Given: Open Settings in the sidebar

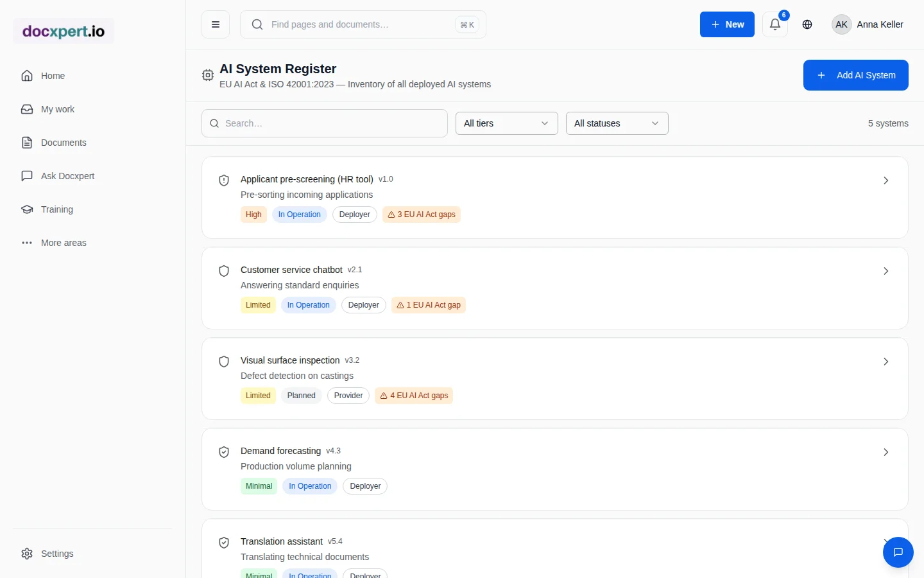Looking at the screenshot, I should (x=92, y=554).
